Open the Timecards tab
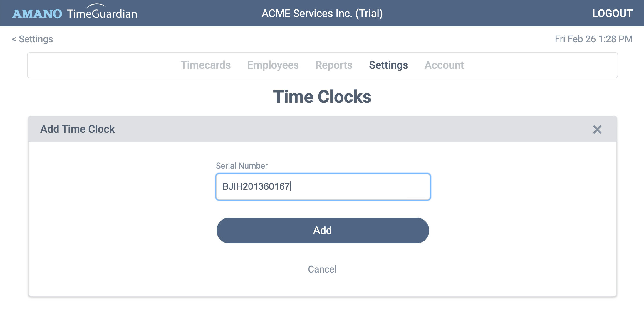The height and width of the screenshot is (316, 644). (x=206, y=65)
